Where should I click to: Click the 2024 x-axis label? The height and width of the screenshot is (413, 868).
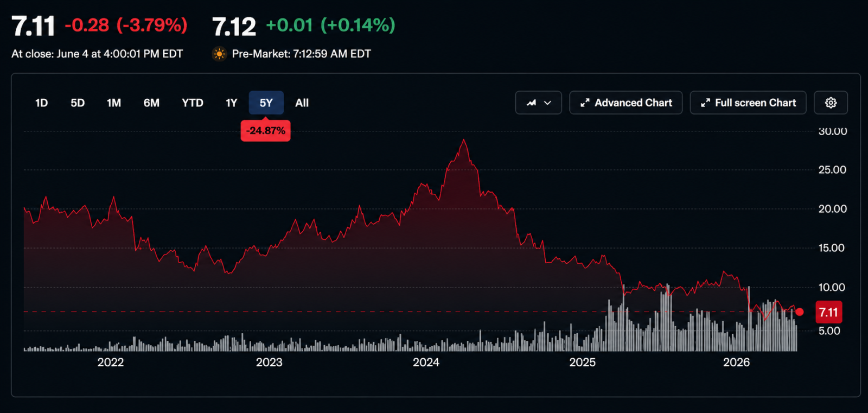426,362
